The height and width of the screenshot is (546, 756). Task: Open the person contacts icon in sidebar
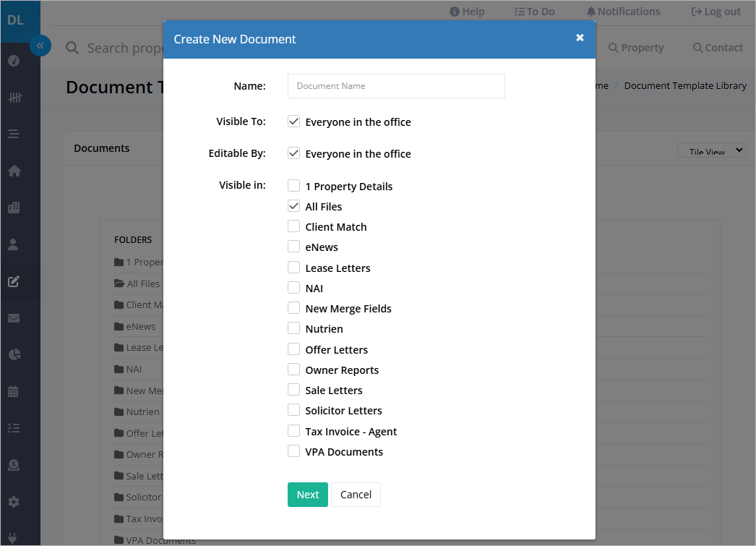click(x=14, y=244)
